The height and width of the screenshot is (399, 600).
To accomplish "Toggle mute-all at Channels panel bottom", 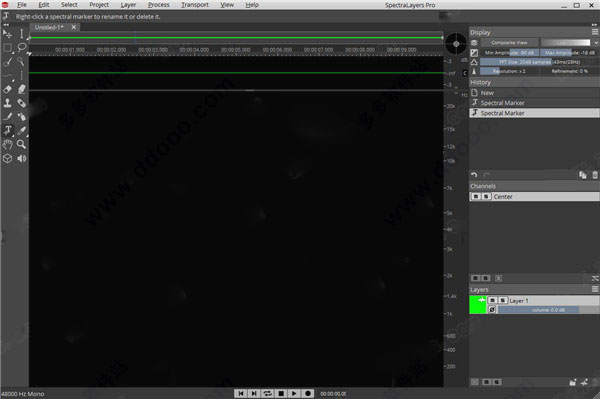I will [476, 278].
